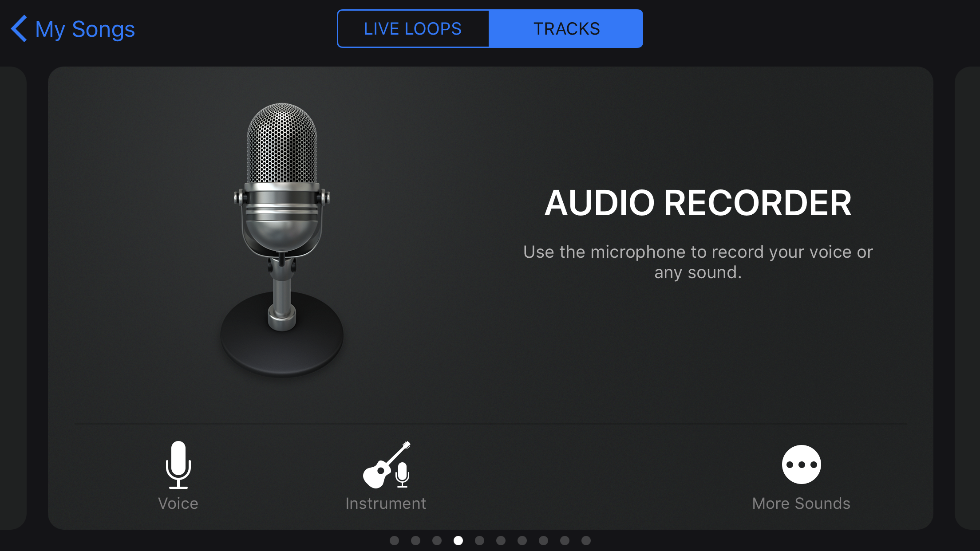Open More Sounds ellipsis icon

click(801, 464)
